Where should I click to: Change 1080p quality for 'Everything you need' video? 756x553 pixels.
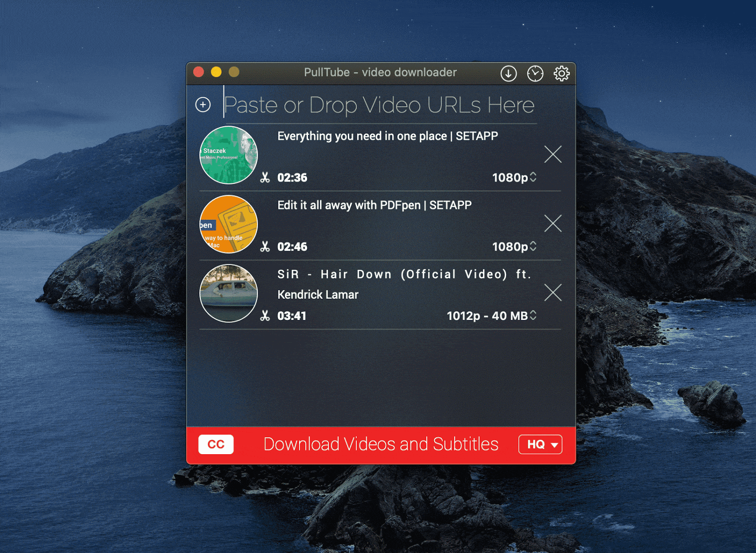click(514, 177)
